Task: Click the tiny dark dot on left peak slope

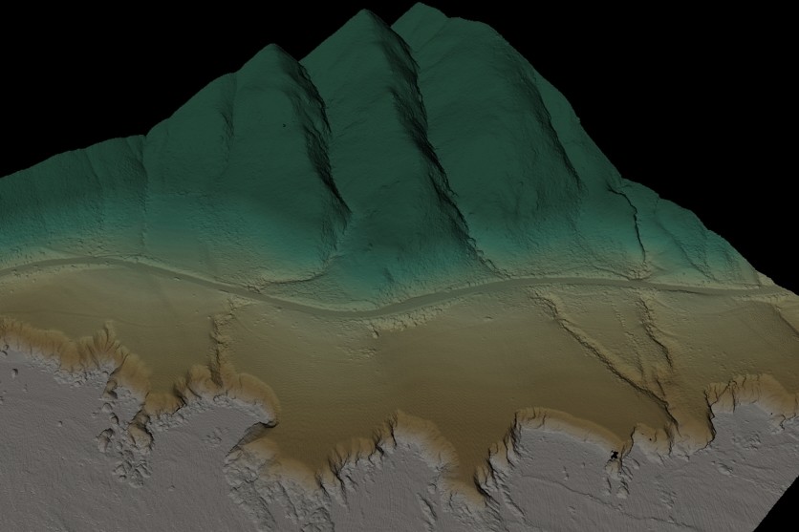Action: click(284, 125)
